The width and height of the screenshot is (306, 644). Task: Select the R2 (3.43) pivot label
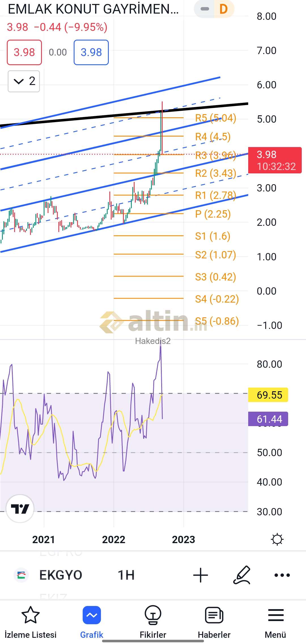216,173
